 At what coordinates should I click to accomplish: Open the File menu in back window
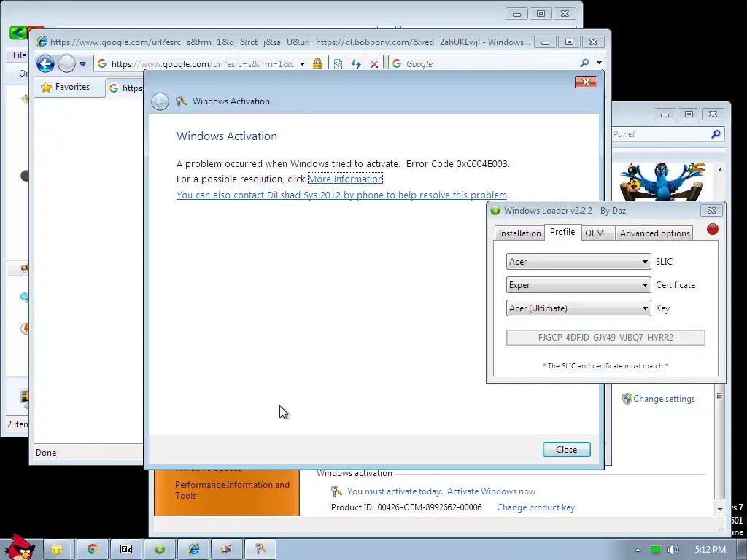coord(20,55)
